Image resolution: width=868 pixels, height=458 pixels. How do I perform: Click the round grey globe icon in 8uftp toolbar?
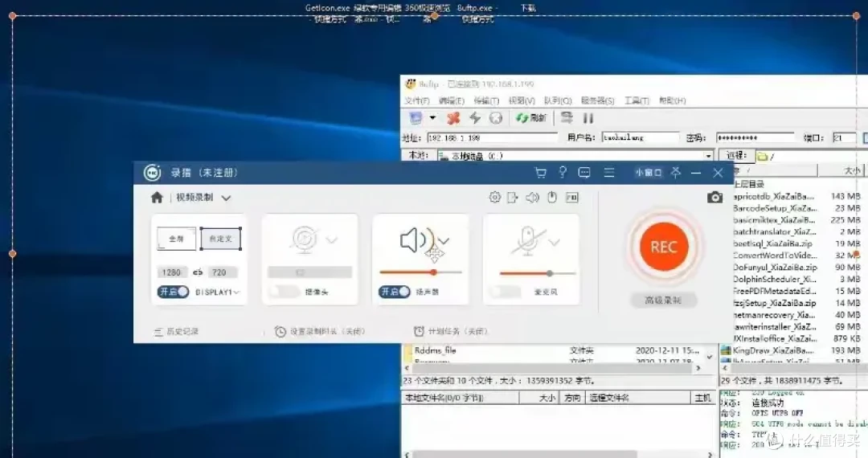pos(496,118)
